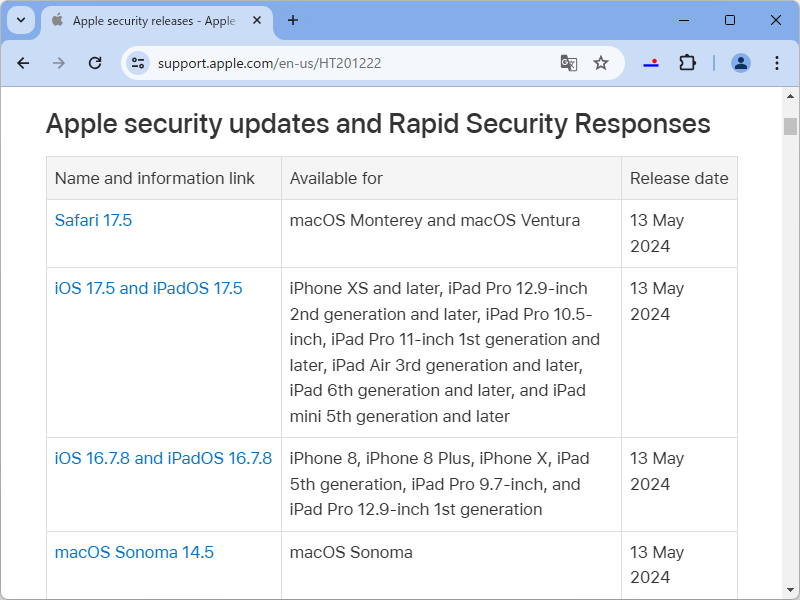This screenshot has width=800, height=600.
Task: Click the Apple favicon on the tab
Action: [58, 20]
